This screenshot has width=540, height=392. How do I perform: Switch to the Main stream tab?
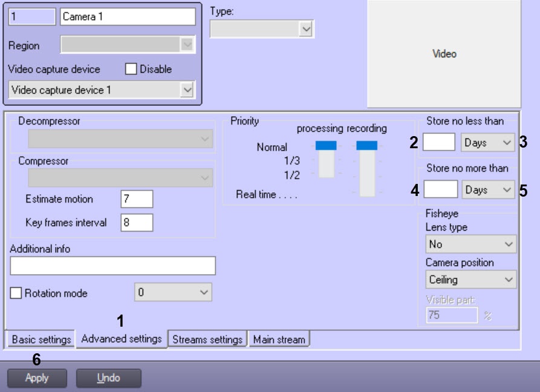279,339
